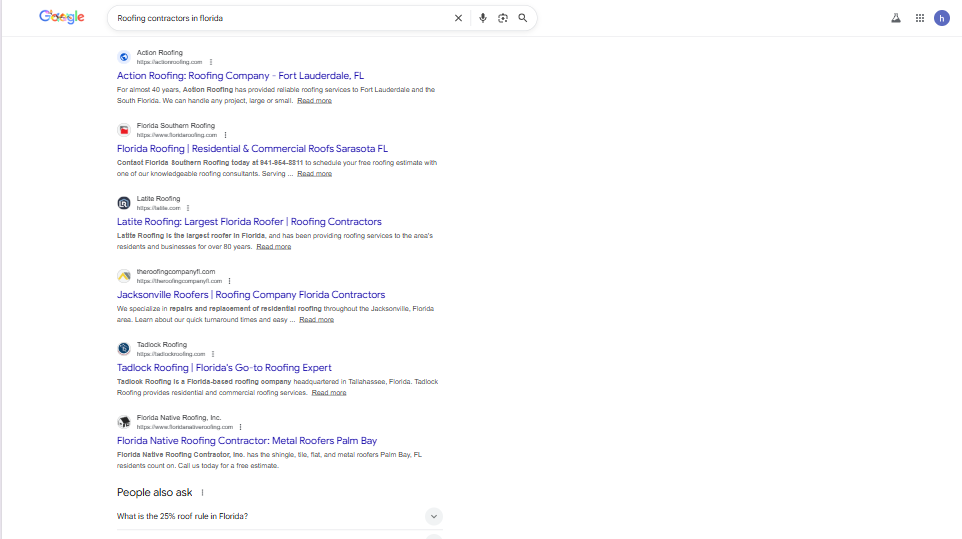The width and height of the screenshot is (962, 539).
Task: Click the Latite Roofing favicon
Action: (124, 203)
